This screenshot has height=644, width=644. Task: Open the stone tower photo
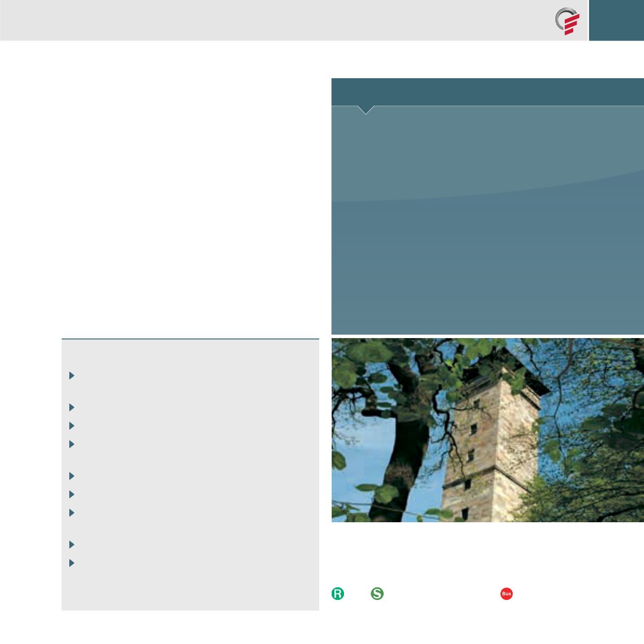488,430
